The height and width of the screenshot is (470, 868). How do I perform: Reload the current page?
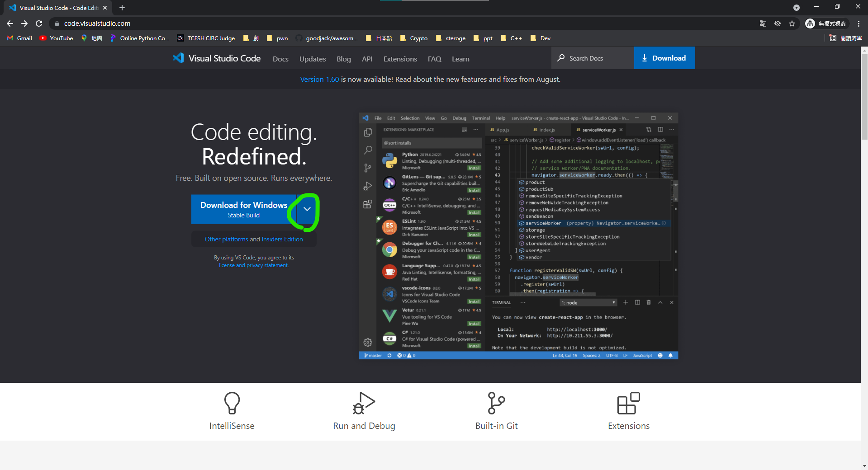(x=39, y=23)
